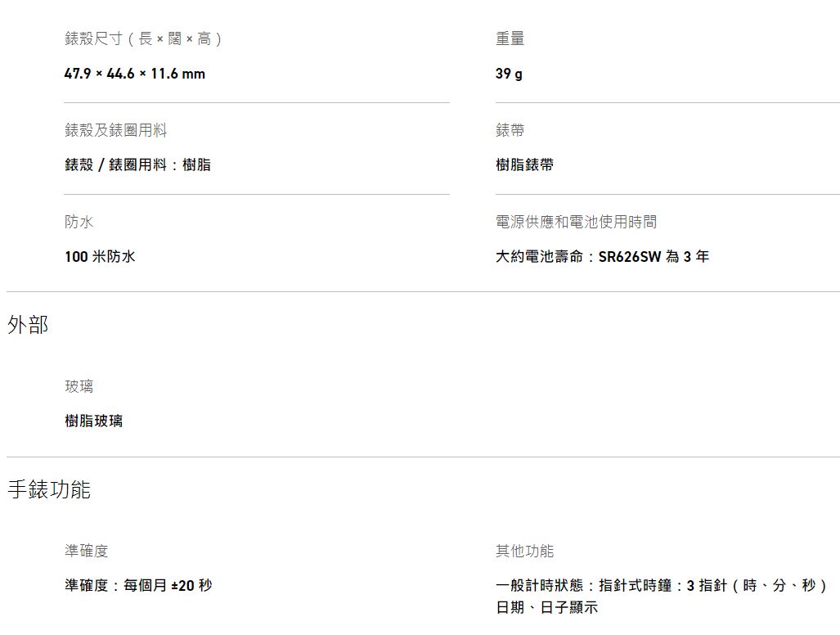The height and width of the screenshot is (635, 840).
Task: Select the 47.9 × 44.6 × 11.6 mm value
Action: [x=134, y=74]
